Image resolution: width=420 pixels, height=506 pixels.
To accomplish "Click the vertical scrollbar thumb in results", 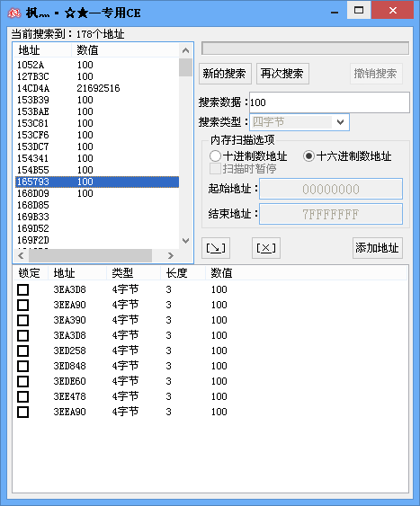I will click(185, 67).
